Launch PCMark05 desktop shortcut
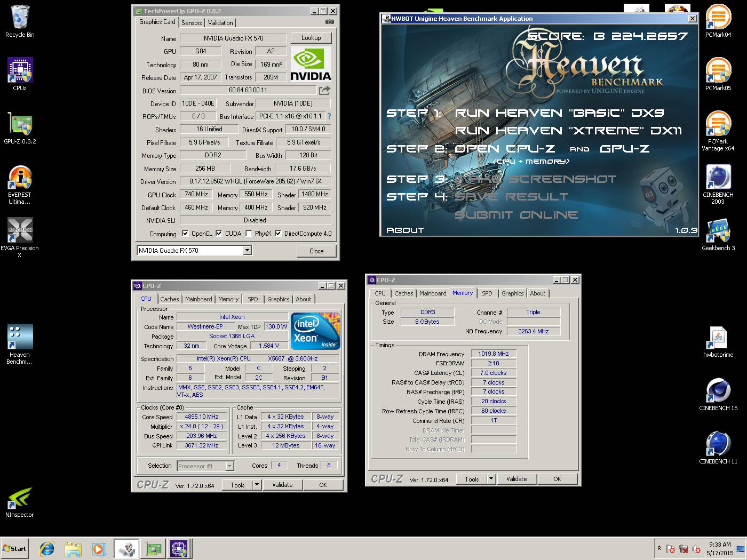The image size is (747, 560). (x=718, y=75)
